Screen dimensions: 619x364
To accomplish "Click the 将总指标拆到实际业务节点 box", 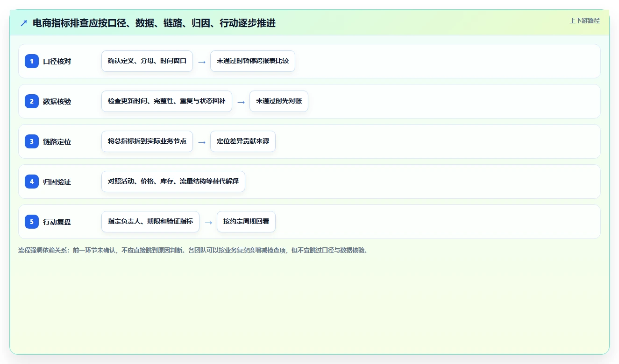I will pos(147,141).
